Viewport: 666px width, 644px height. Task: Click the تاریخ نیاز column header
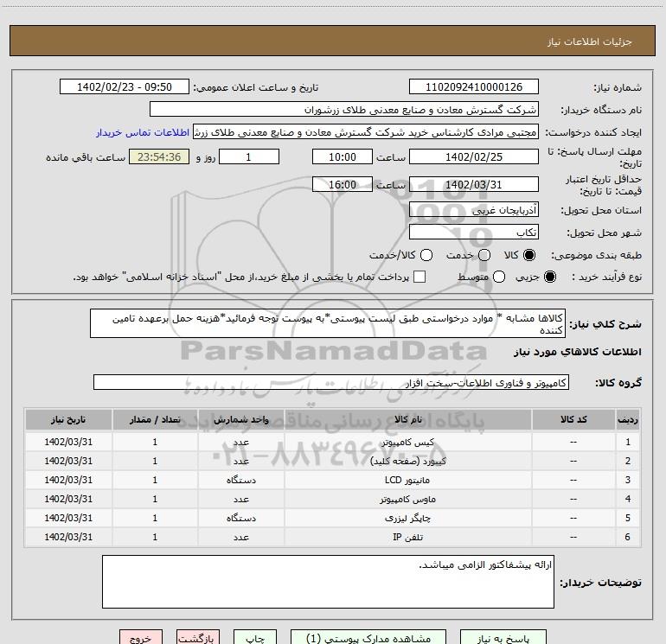tap(68, 419)
